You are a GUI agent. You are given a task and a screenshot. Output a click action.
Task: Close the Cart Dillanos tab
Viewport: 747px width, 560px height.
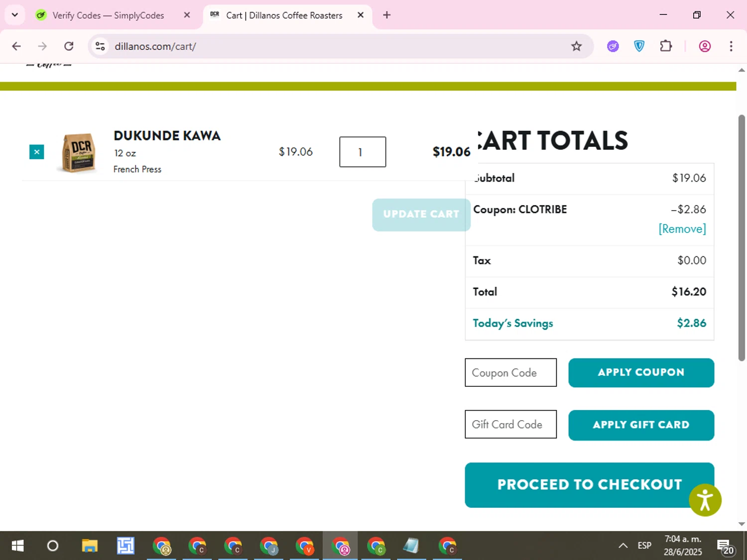[361, 15]
